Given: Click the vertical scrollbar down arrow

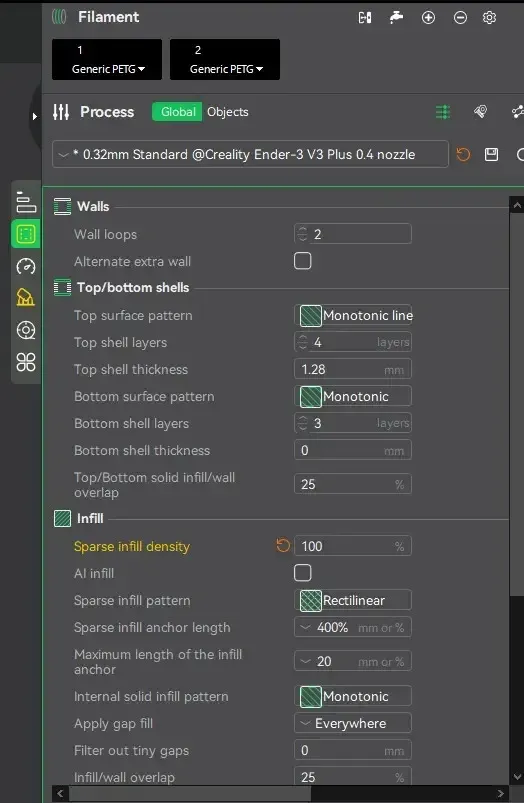Looking at the screenshot, I should pos(517,776).
